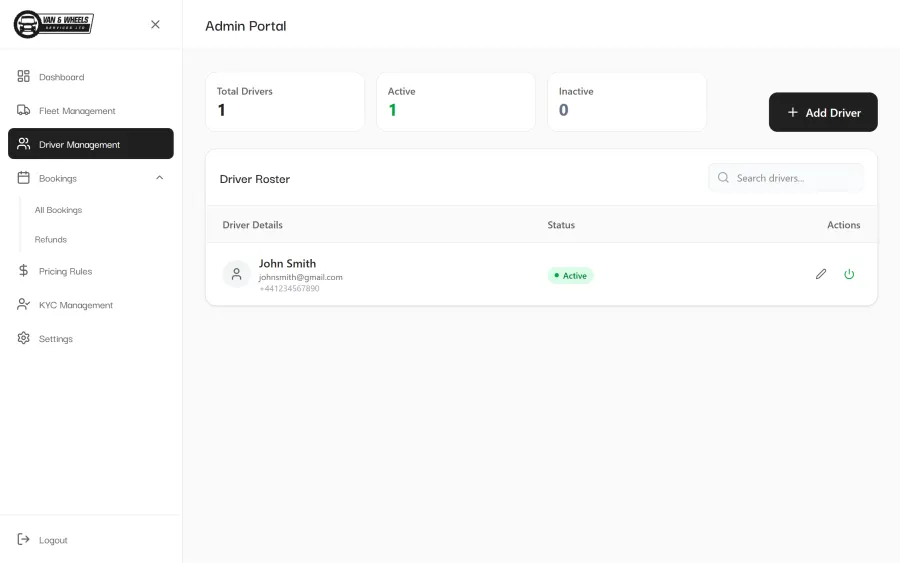Click the John Smith driver name
This screenshot has height=563, width=900.
pos(287,263)
